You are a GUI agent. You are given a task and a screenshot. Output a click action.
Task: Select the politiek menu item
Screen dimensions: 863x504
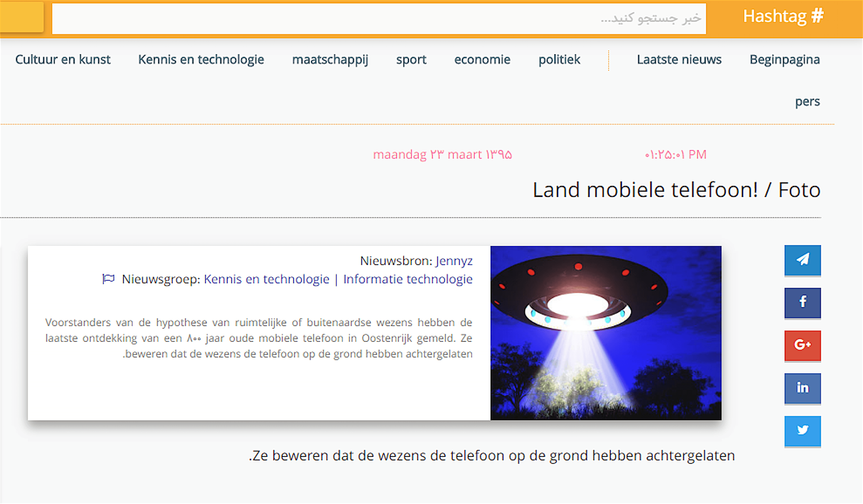559,60
